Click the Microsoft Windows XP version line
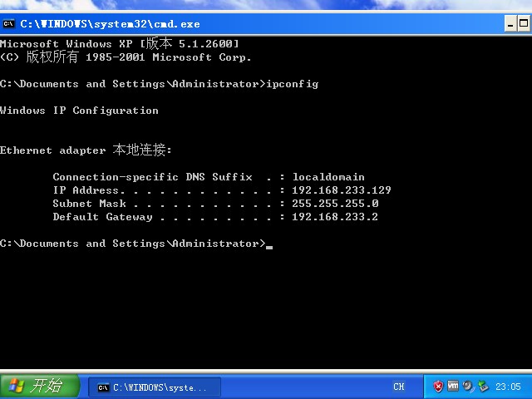The image size is (532, 399). point(120,43)
